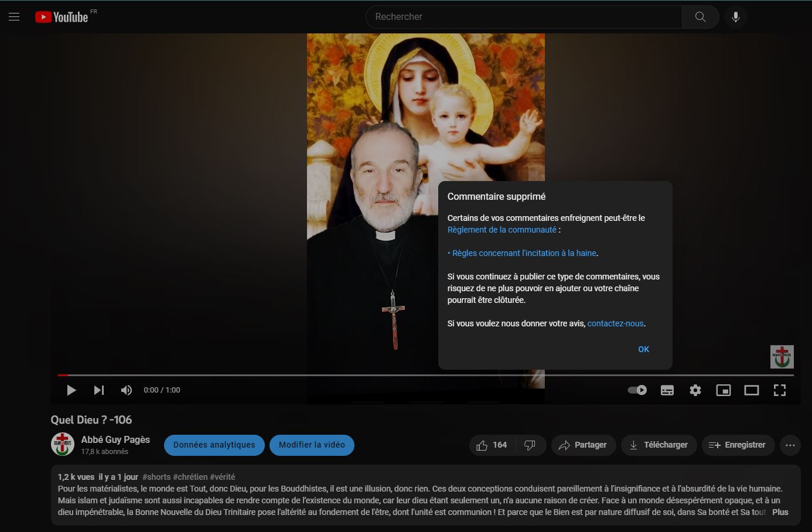The image size is (812, 532).
Task: Open Règles concernant l'incitation à la haine
Action: tap(524, 253)
